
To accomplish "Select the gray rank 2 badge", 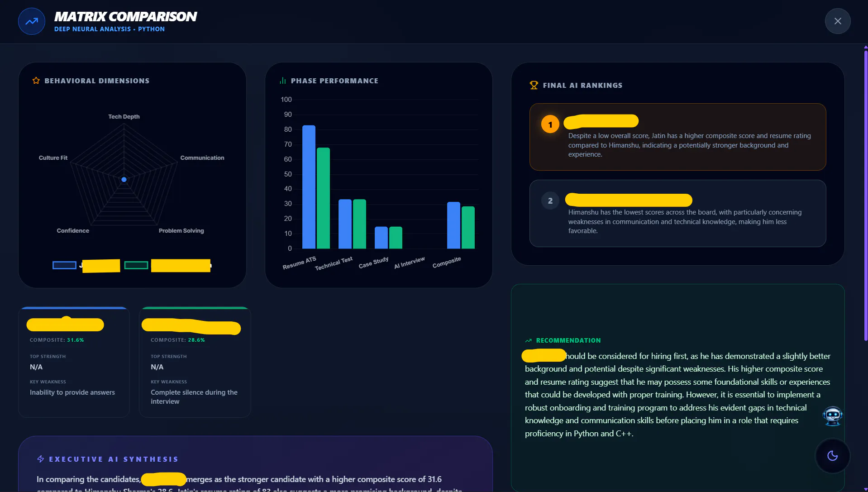I will click(550, 201).
